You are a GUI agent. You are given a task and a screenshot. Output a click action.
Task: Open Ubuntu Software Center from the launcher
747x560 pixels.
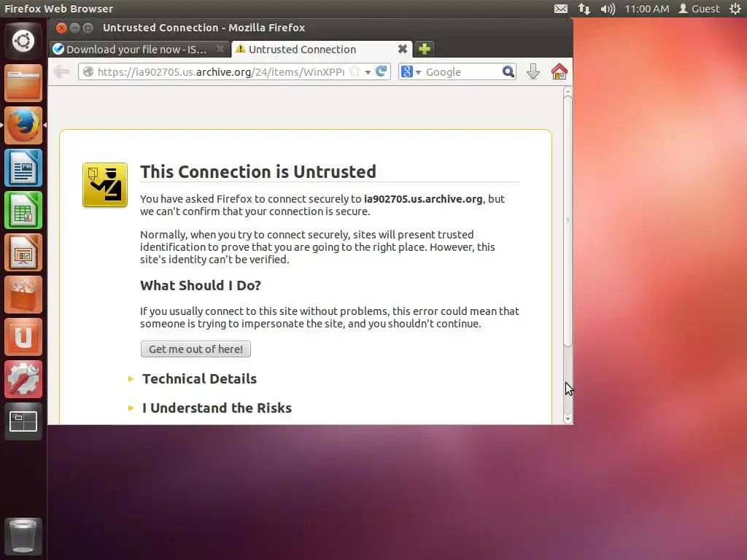pyautogui.click(x=23, y=295)
